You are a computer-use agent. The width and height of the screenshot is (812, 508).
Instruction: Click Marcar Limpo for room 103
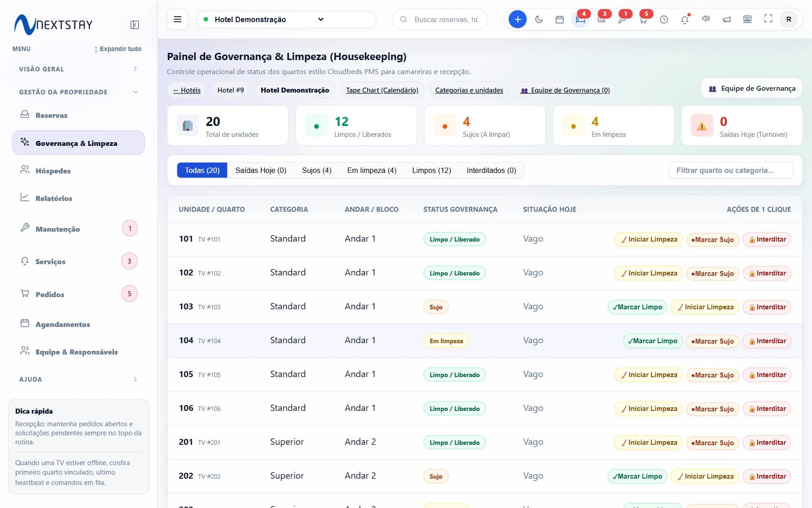[x=637, y=307]
